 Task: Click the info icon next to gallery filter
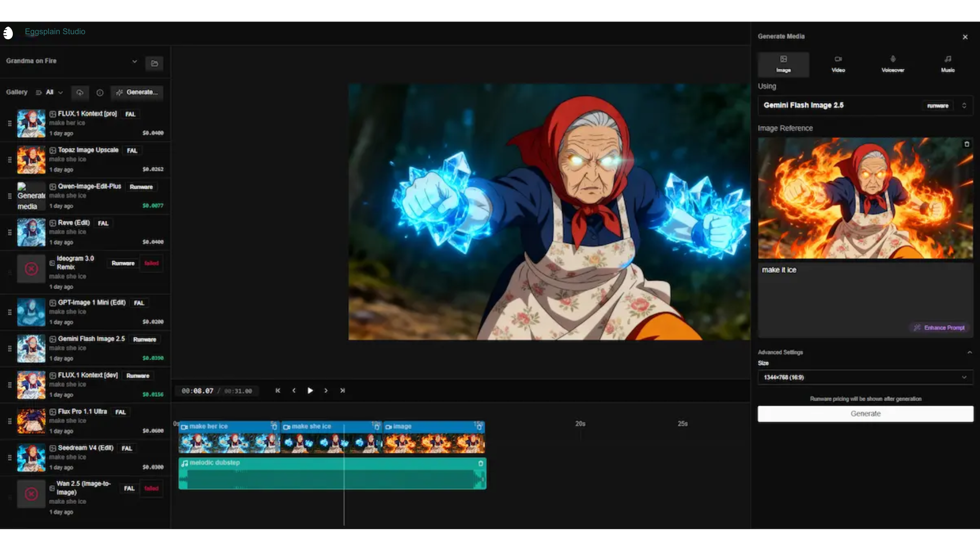coord(100,93)
